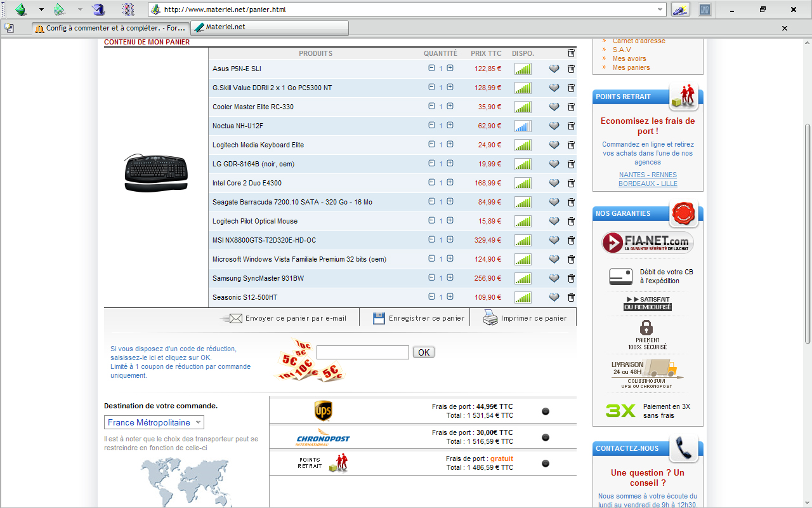
Task: Empty the cart via header trash icon
Action: pos(571,53)
